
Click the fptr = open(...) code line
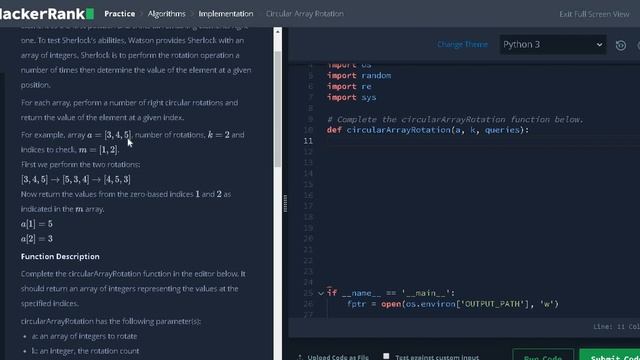[x=453, y=304]
